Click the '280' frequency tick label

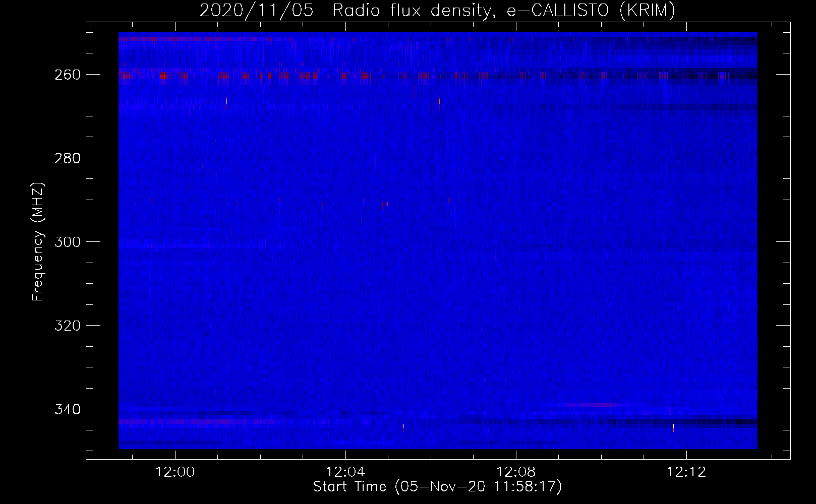pos(67,158)
